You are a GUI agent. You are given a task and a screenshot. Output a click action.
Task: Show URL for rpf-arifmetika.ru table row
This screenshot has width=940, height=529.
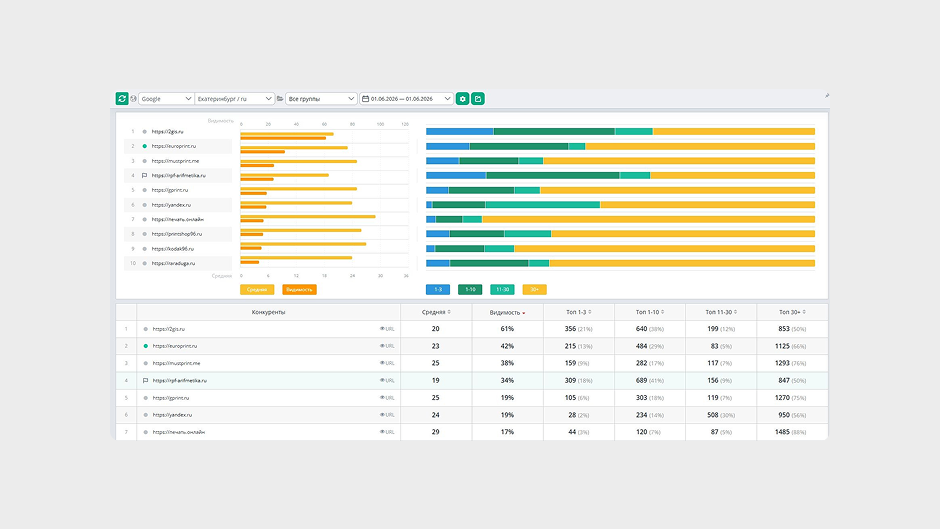387,380
